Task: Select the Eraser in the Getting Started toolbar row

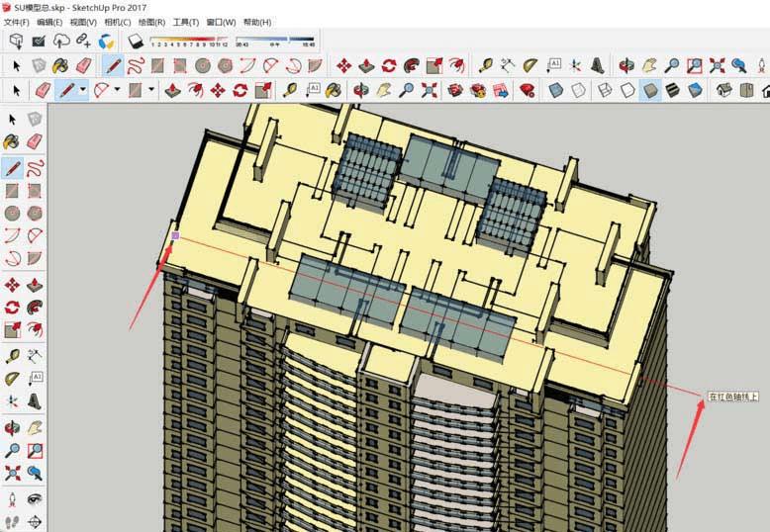Action: coord(44,90)
